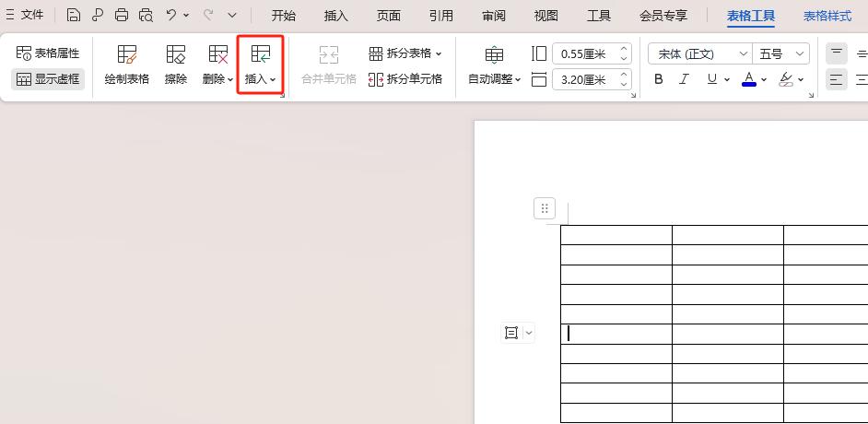
Task: Select the Eraser (擦除) tool
Action: (175, 65)
